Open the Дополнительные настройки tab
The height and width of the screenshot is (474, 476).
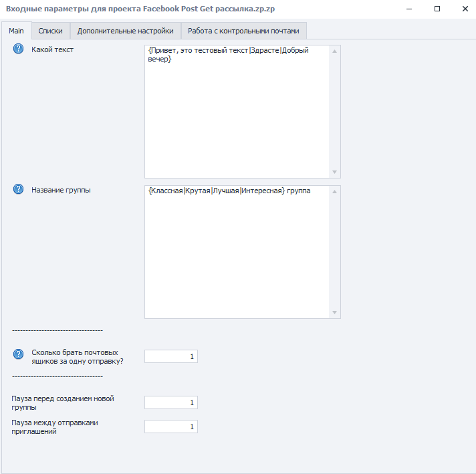(x=126, y=31)
